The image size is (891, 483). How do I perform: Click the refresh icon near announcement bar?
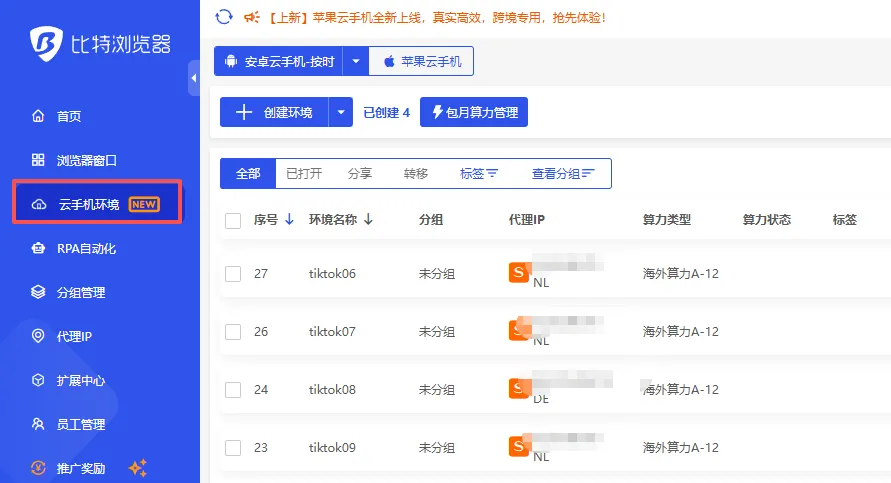(224, 17)
